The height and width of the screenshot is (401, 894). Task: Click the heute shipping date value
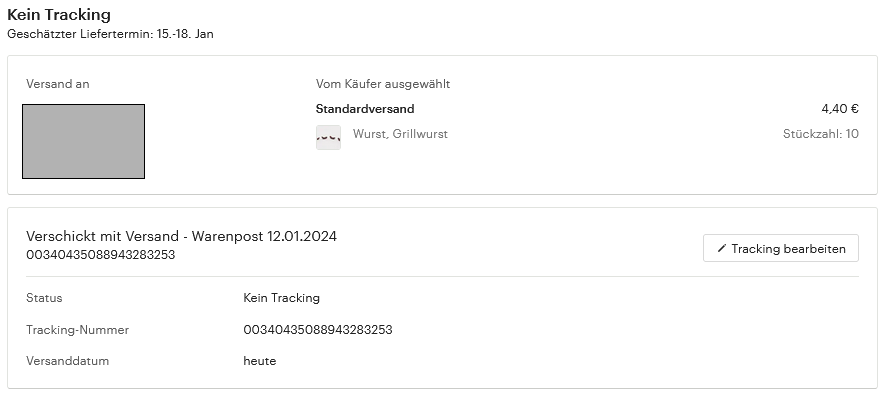pyautogui.click(x=259, y=361)
